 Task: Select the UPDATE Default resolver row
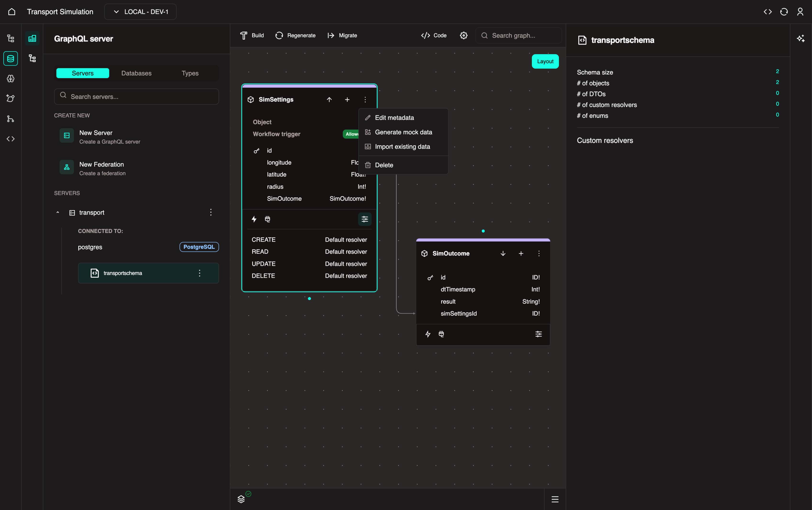(x=309, y=264)
